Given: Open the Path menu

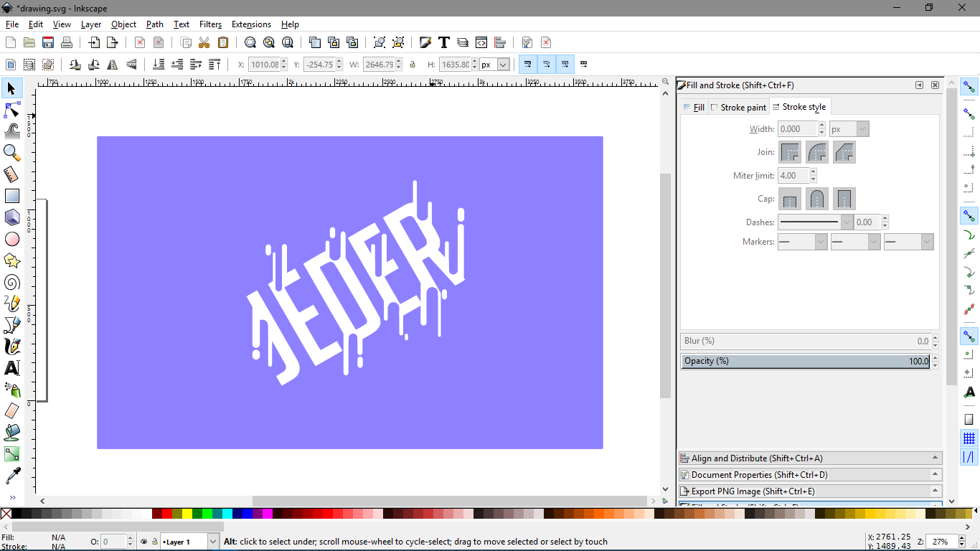Looking at the screenshot, I should (155, 24).
